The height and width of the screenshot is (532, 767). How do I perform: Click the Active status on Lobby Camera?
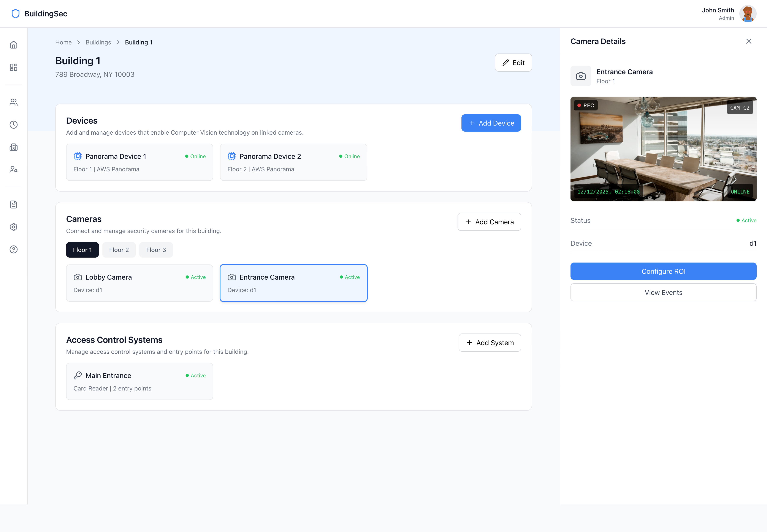tap(195, 277)
